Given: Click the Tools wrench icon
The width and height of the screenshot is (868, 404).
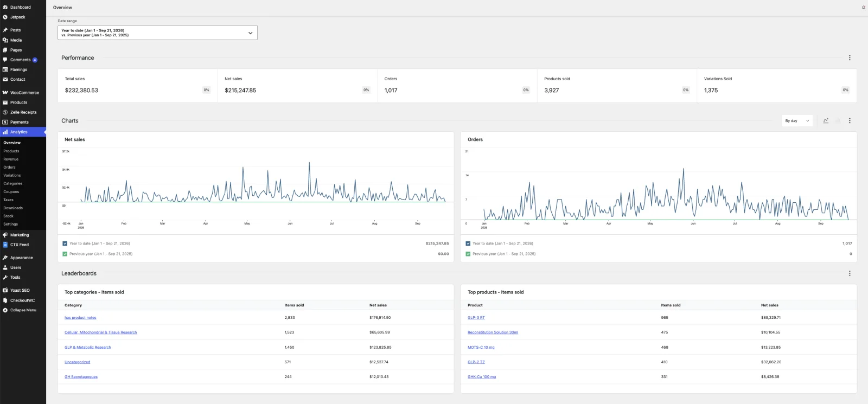Looking at the screenshot, I should (x=5, y=277).
